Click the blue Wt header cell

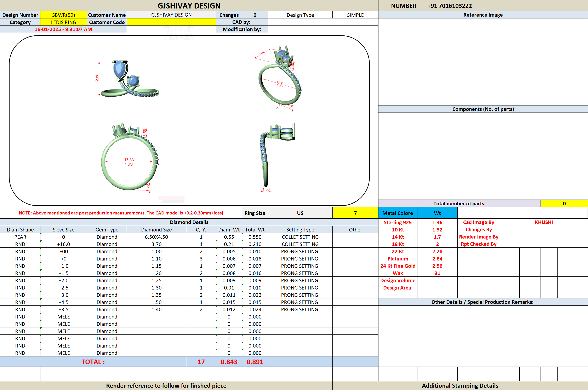[437, 213]
